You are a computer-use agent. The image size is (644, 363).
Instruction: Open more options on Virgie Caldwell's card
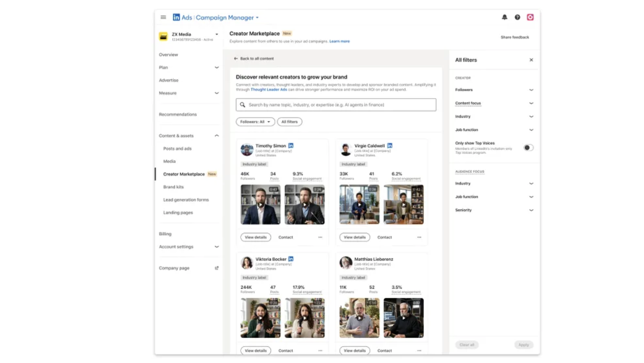419,237
